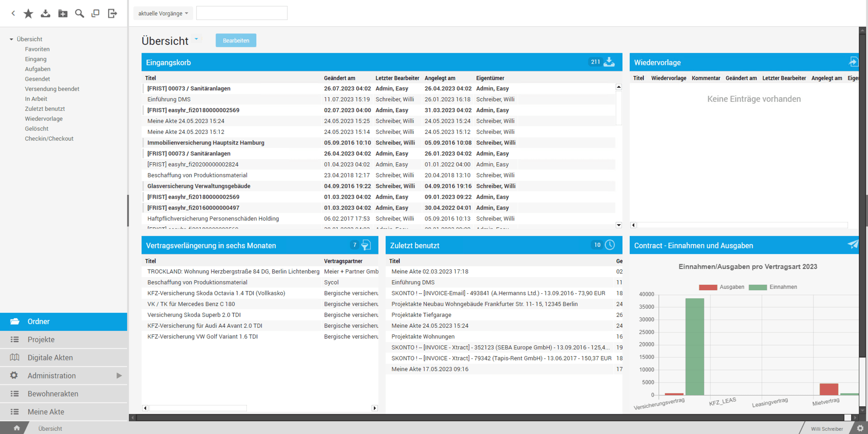Screen dimensions: 868x434
Task: Open settings gear in bottom-right corner
Action: tap(860, 428)
